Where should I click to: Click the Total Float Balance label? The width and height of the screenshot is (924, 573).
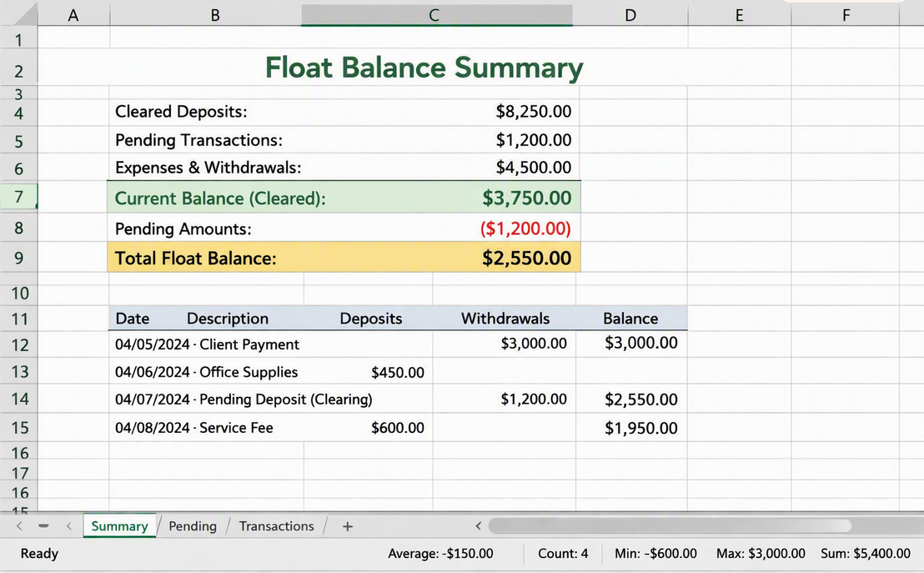click(x=195, y=259)
